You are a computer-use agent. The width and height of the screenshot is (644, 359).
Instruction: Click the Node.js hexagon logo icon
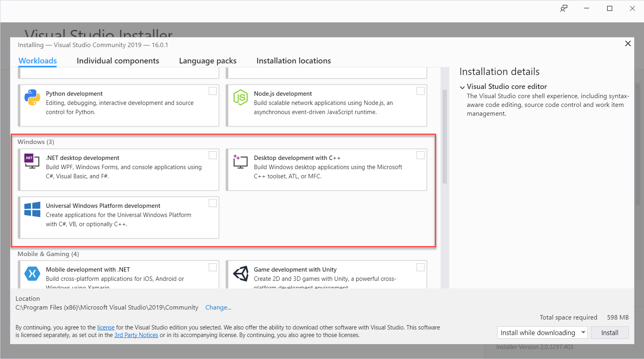tap(241, 97)
